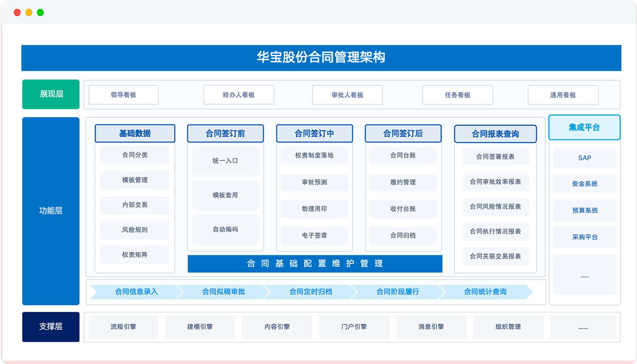Click the 合同统计查询 arrow step

point(485,292)
